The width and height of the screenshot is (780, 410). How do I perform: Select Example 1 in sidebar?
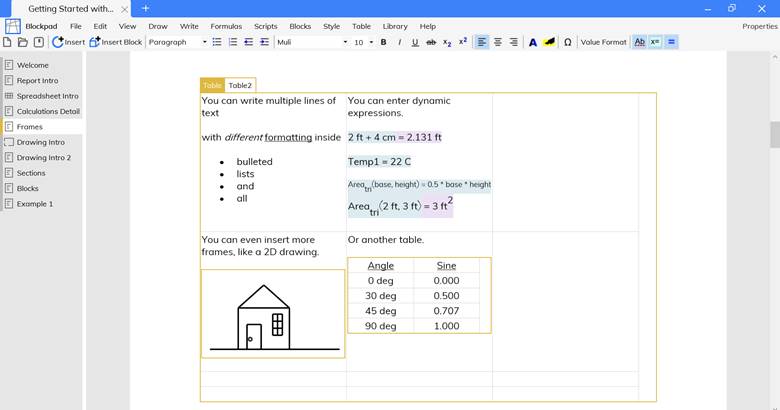click(x=42, y=204)
